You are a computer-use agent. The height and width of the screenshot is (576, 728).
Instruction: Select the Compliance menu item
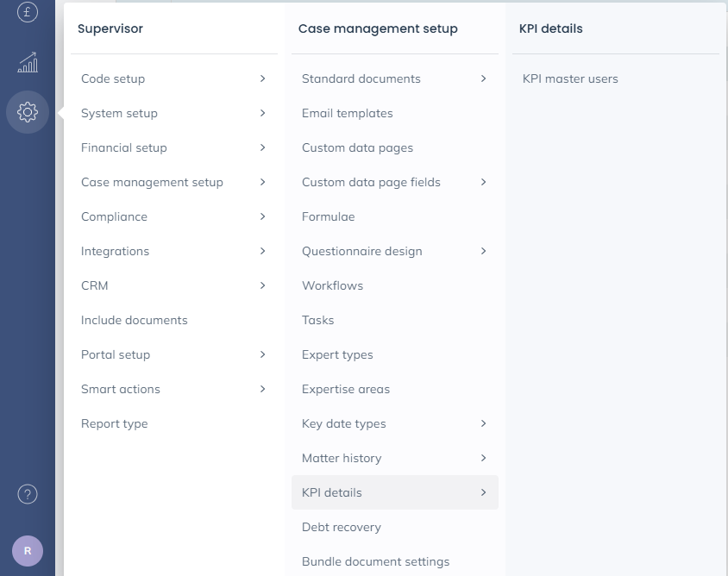pos(114,216)
